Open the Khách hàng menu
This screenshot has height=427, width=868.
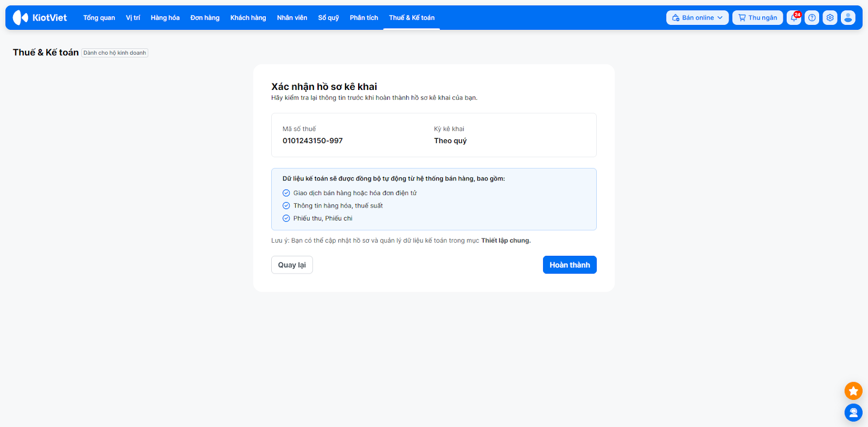click(248, 18)
